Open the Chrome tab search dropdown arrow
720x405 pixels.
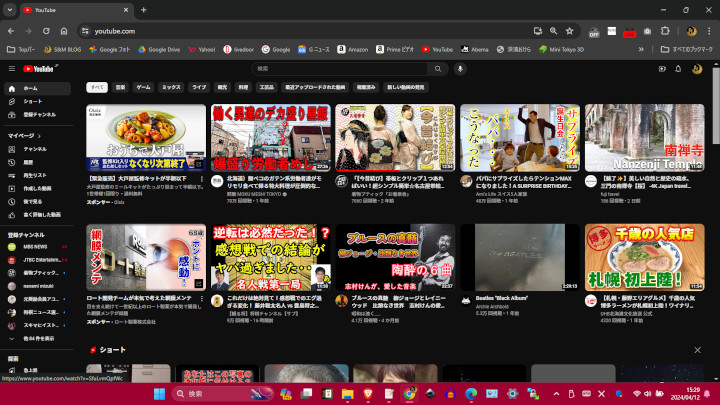pyautogui.click(x=10, y=10)
